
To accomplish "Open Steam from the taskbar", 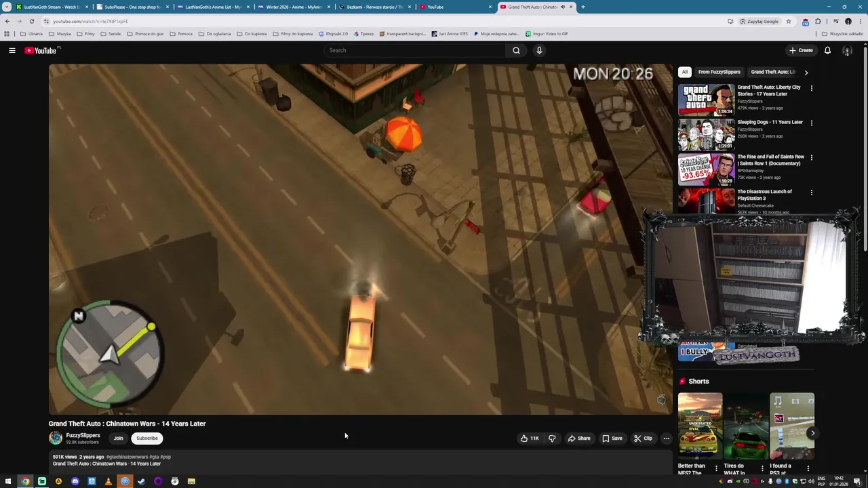I will (x=141, y=481).
